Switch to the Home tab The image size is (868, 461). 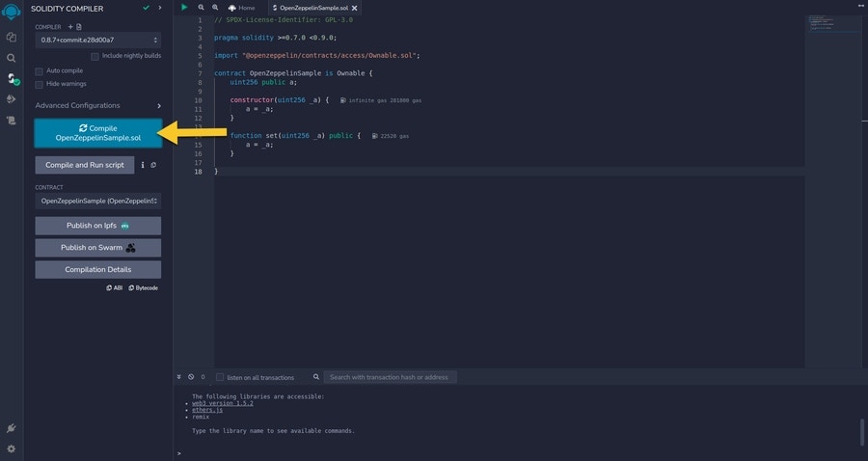point(242,8)
